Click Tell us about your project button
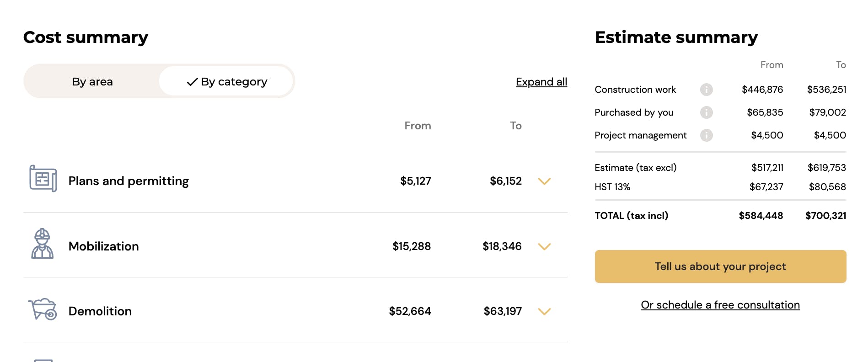868x362 pixels. 720,266
